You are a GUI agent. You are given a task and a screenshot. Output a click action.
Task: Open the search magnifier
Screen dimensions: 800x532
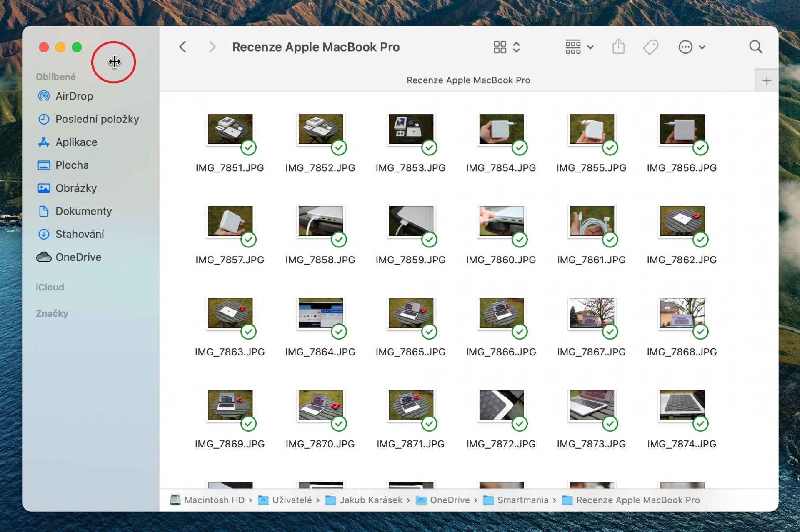coord(755,47)
